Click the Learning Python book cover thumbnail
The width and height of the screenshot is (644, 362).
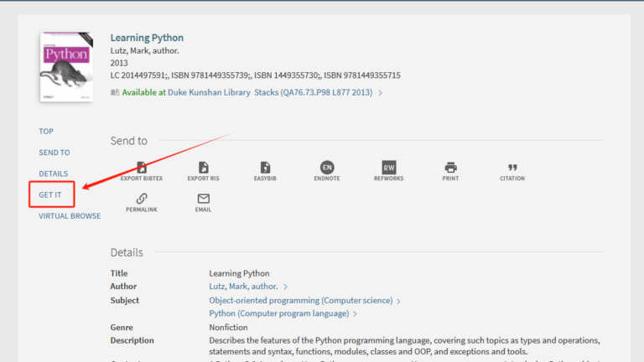(66, 68)
